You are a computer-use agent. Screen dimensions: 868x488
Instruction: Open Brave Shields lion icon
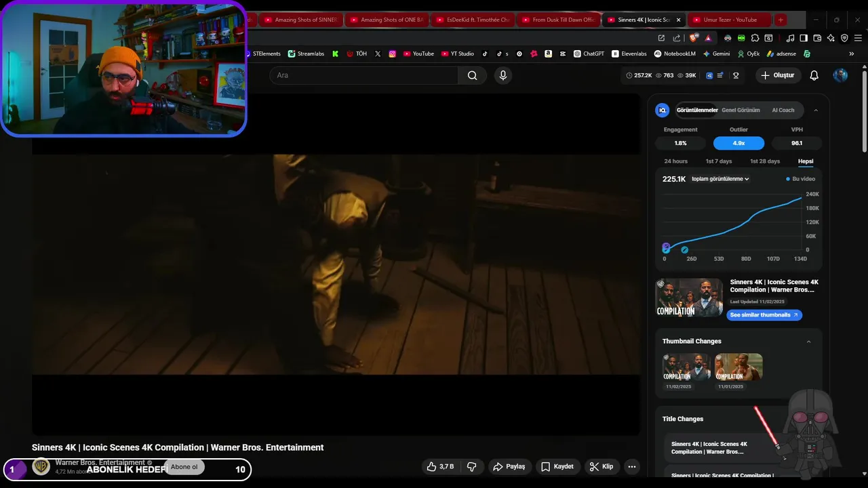click(x=694, y=38)
